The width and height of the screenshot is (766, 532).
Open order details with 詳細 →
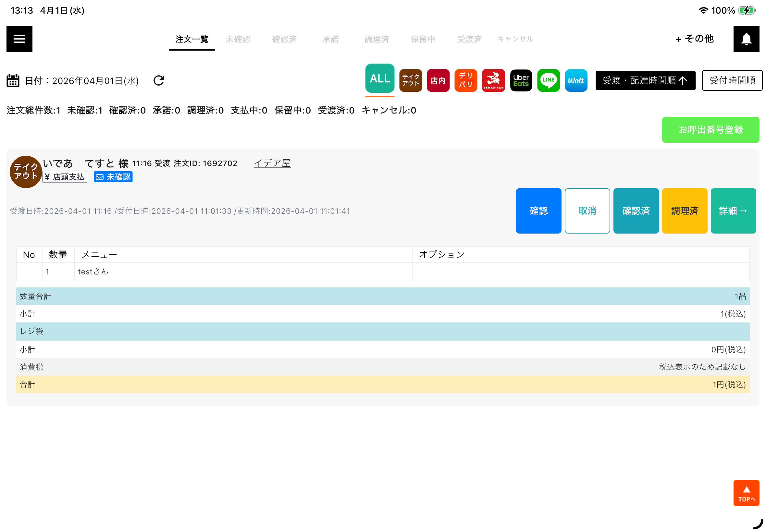click(x=733, y=211)
